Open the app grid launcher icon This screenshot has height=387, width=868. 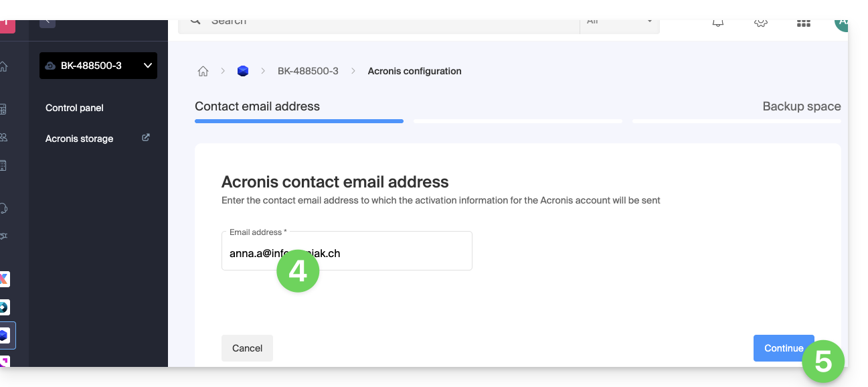click(803, 23)
